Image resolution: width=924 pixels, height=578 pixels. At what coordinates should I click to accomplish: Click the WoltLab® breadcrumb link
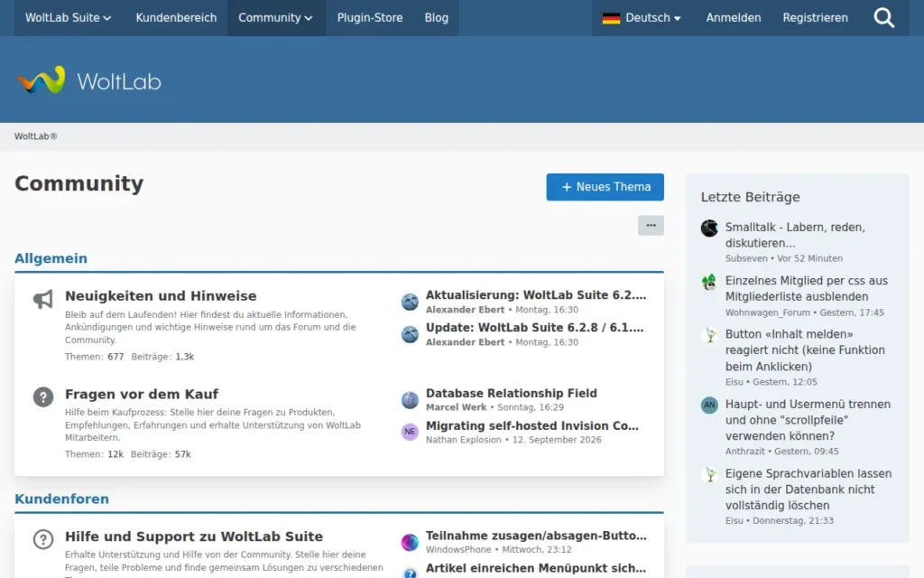(x=36, y=136)
